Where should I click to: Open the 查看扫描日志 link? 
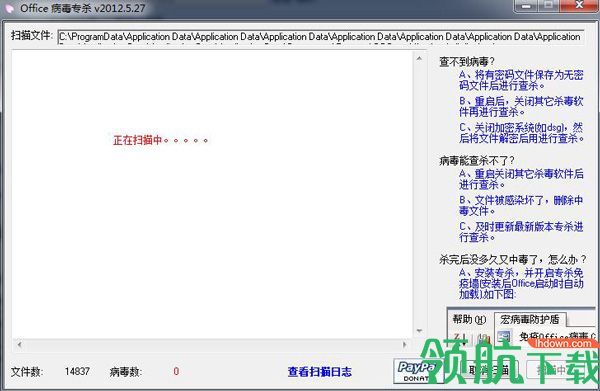click(x=320, y=371)
